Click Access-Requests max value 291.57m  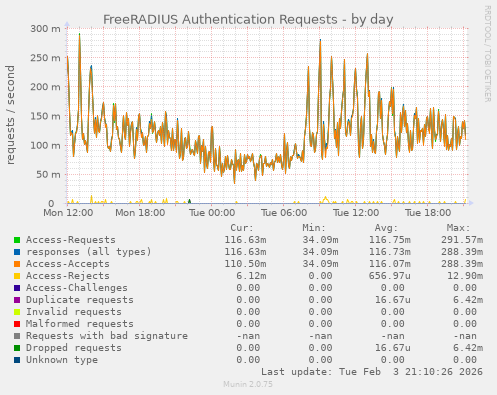462,240
